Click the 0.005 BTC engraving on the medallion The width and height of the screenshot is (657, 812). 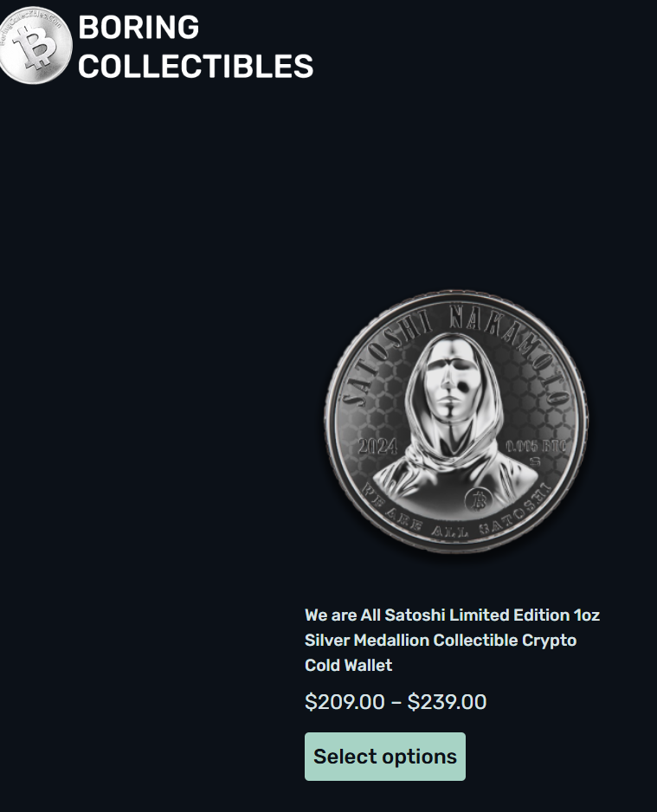pyautogui.click(x=535, y=447)
